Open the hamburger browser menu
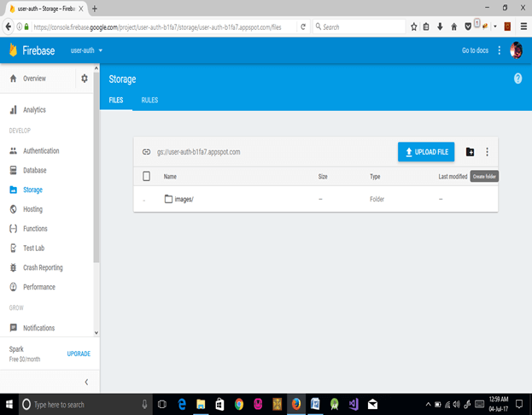532x415 pixels. (x=523, y=26)
